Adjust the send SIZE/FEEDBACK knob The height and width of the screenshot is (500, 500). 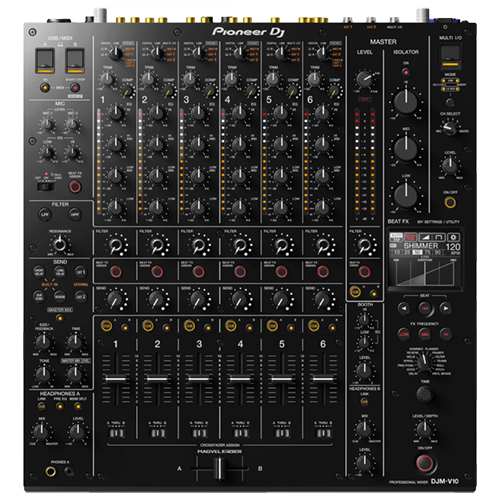click(x=43, y=342)
